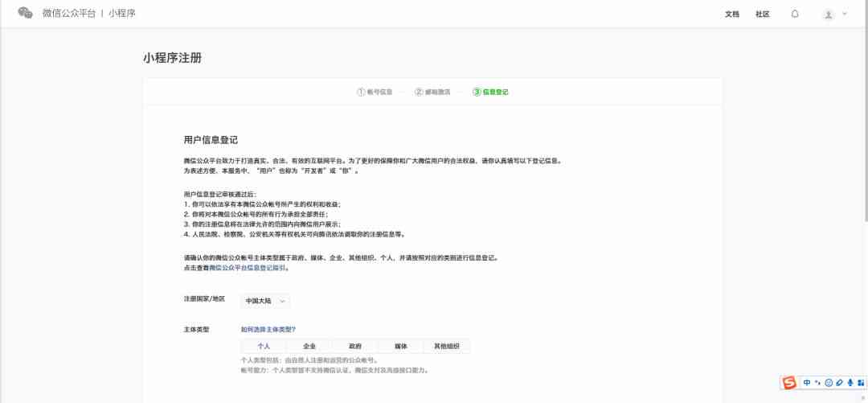Click the 用户信息登记 heading

coord(211,140)
